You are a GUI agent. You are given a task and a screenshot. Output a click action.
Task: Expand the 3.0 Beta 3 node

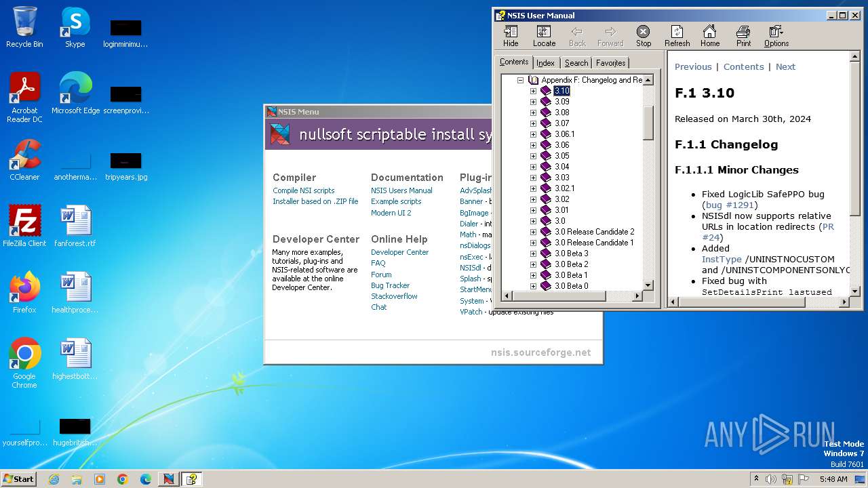533,253
